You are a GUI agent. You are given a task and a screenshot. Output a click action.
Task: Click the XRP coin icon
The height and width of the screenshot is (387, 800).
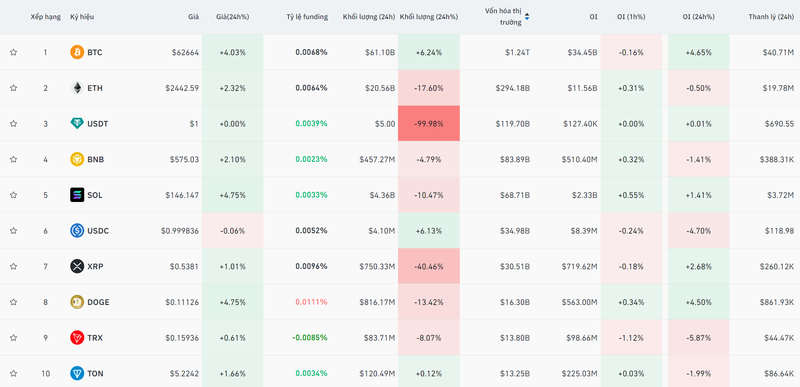(x=77, y=266)
